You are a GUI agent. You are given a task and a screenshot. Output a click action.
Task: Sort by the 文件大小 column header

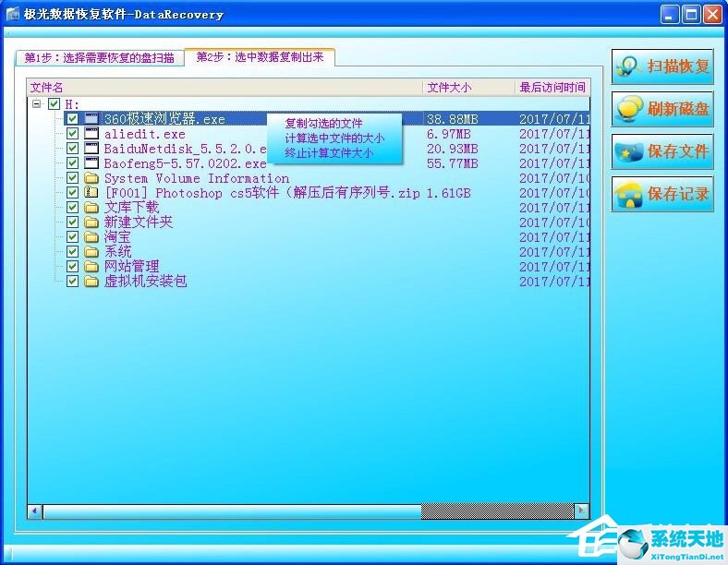point(469,87)
